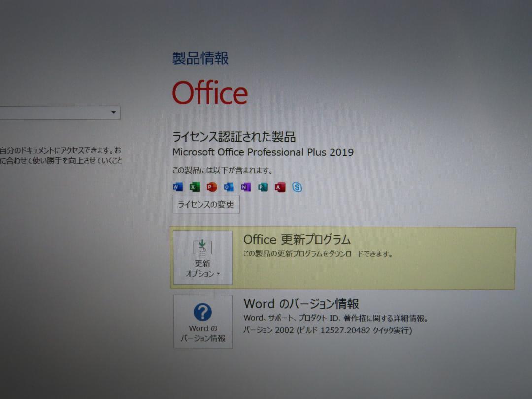Click この製品の更新プログラムをダウンロードできます text
532x399 pixels.
318,254
